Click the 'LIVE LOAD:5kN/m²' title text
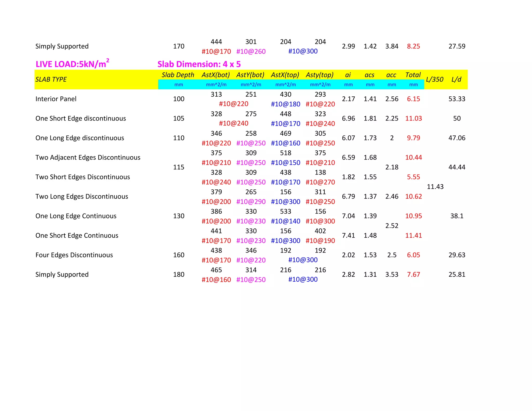The height and width of the screenshot is (411, 532). point(72,64)
